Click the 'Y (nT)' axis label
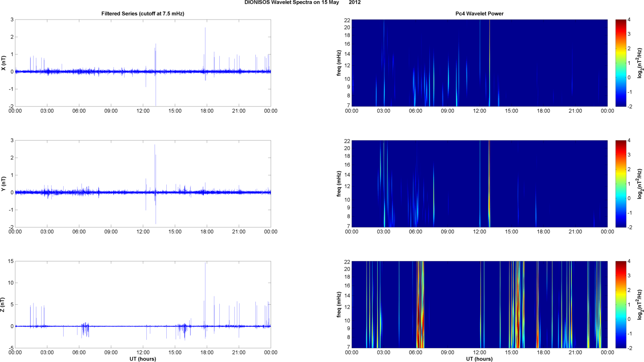 tap(3, 184)
